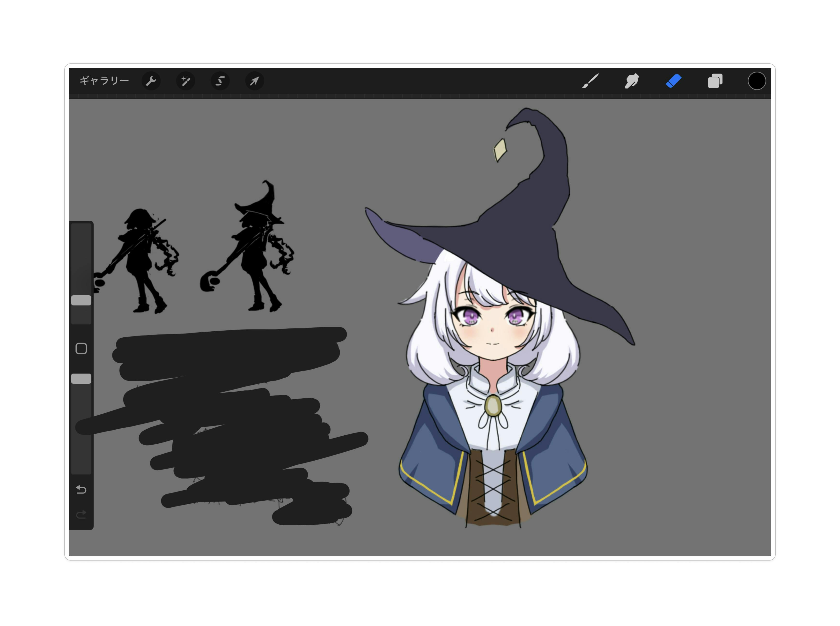The height and width of the screenshot is (626, 840).
Task: Return to the ギャラリー (Gallery) view
Action: pos(104,81)
